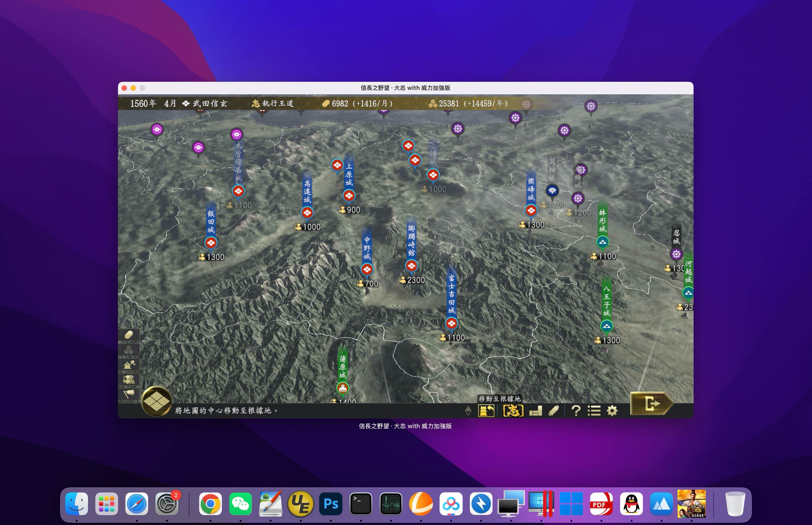Click the triple-coin currency icon in left sidebar

tap(129, 350)
